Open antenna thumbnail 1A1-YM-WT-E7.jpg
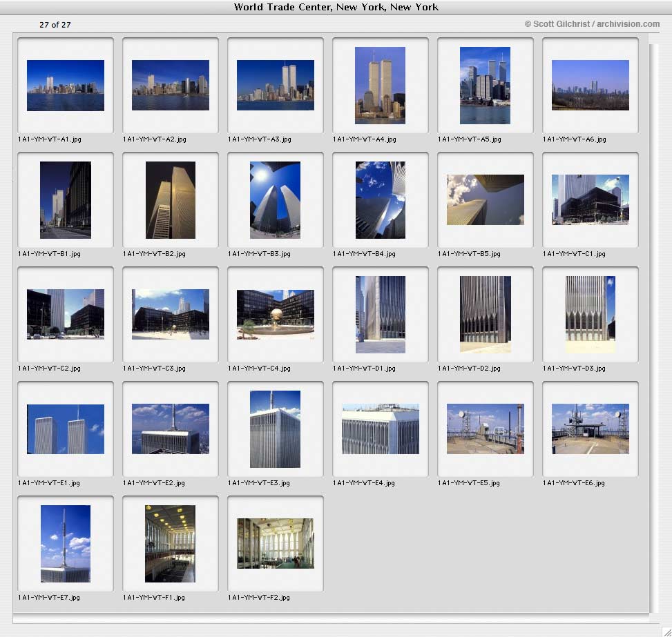 66,544
